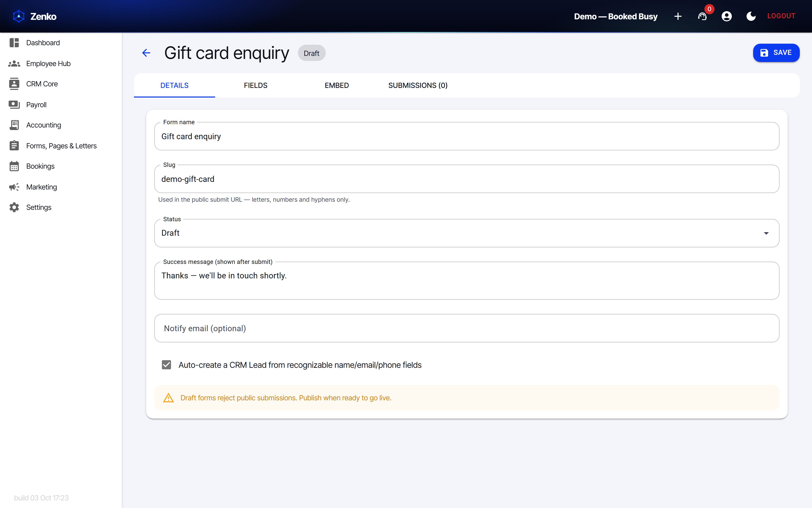Go back with the left arrow
Viewport: 812px width, 508px height.
146,53
